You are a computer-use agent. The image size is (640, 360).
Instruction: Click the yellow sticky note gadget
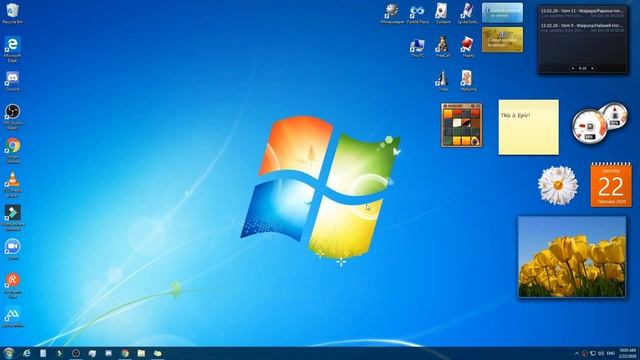point(529,127)
